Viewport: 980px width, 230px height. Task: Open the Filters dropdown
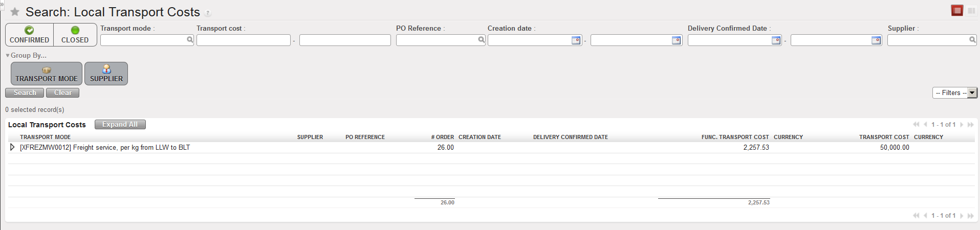coord(955,93)
